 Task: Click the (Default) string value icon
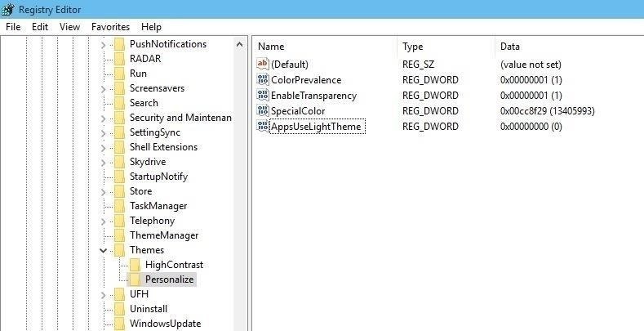pyautogui.click(x=263, y=64)
